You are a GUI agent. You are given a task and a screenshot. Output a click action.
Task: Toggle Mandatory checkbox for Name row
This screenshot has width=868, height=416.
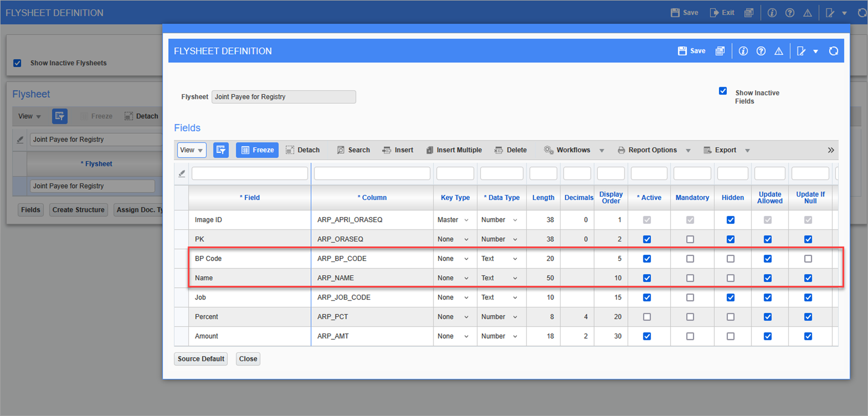(690, 278)
